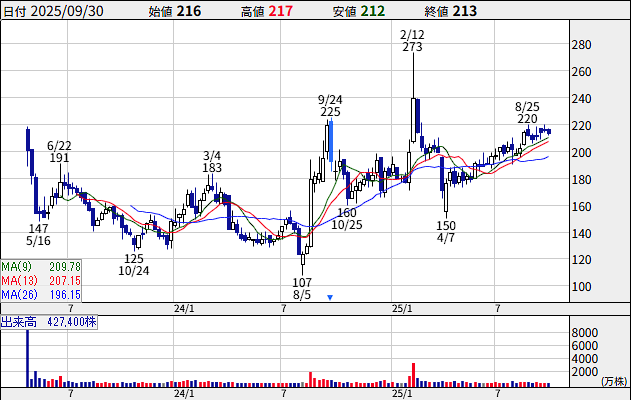
Task: Click the MA(26) legend value 196.15
Action: point(65,295)
